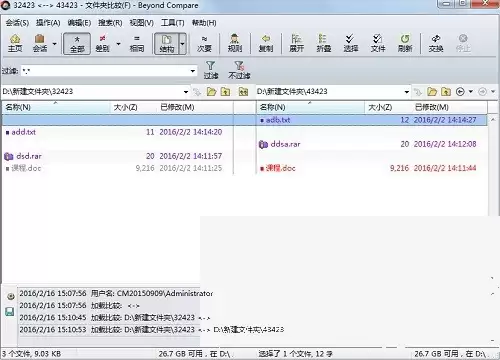500x360 pixels.
Task: Toggle Show Differences (差别) filter
Action: coord(103,43)
